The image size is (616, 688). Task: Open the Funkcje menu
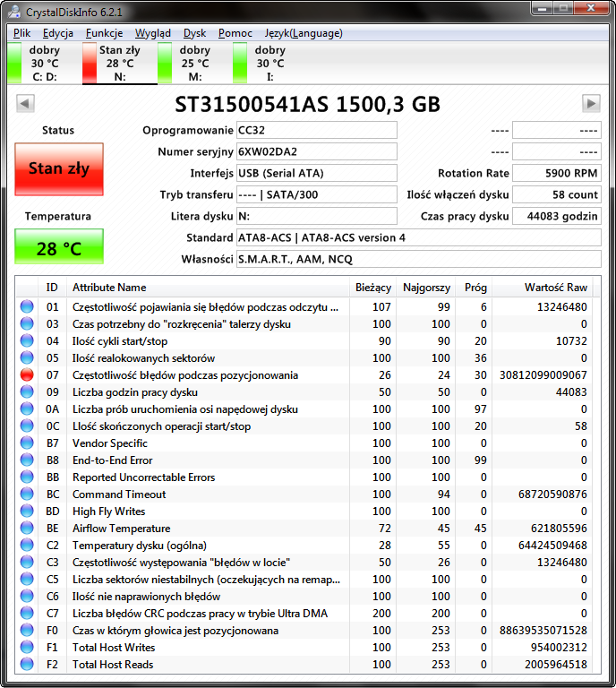coord(105,33)
